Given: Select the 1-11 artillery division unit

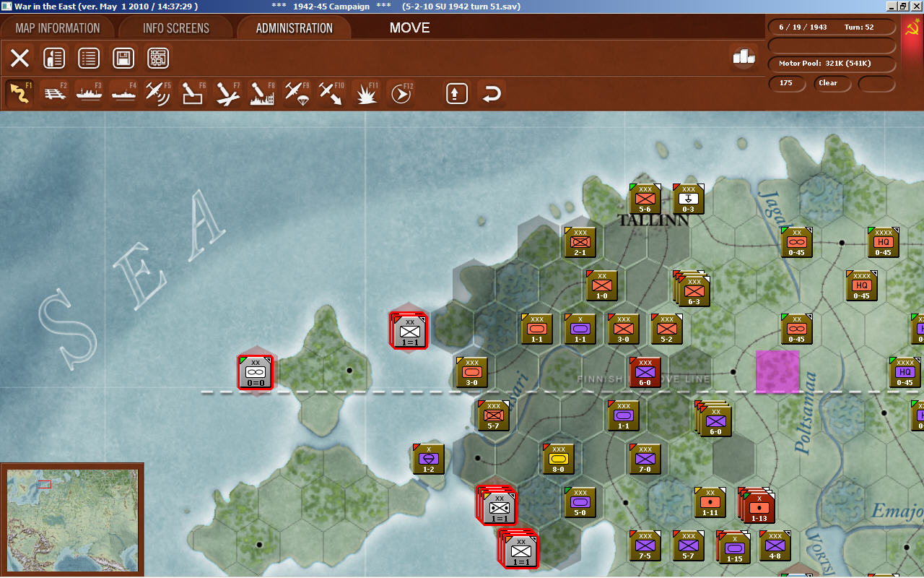Looking at the screenshot, I should [x=710, y=502].
